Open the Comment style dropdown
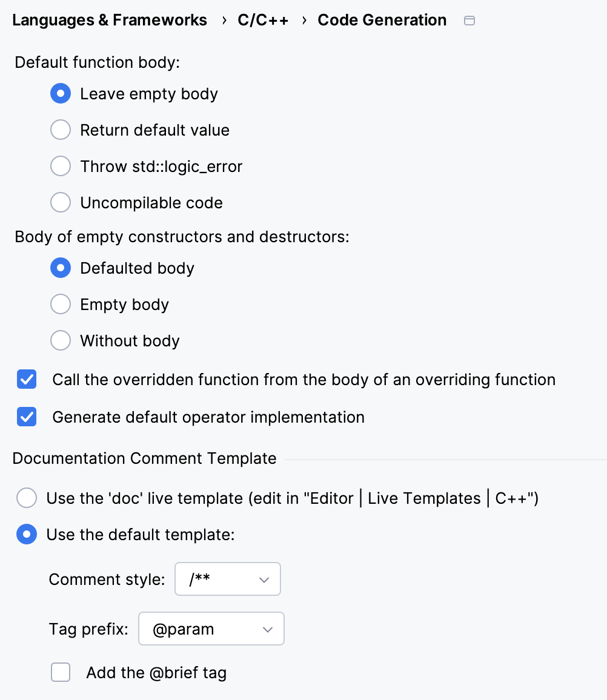This screenshot has height=700, width=607. (x=228, y=579)
